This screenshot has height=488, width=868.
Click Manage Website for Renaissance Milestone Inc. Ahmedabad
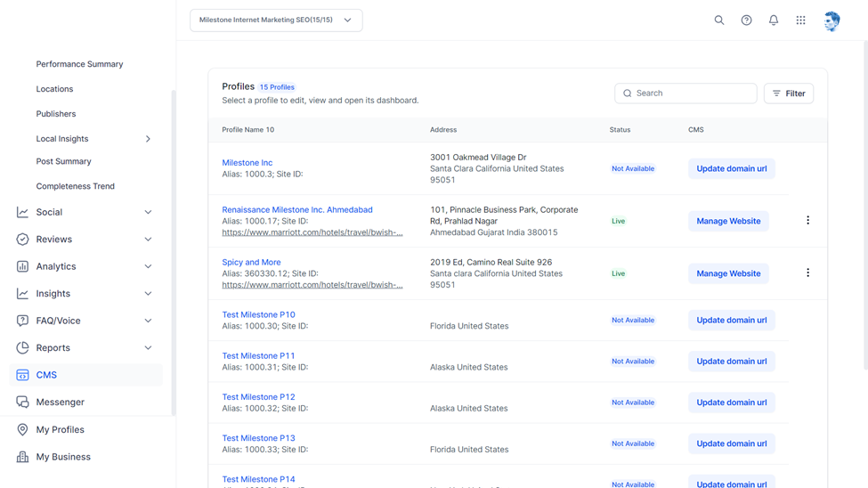(x=728, y=221)
